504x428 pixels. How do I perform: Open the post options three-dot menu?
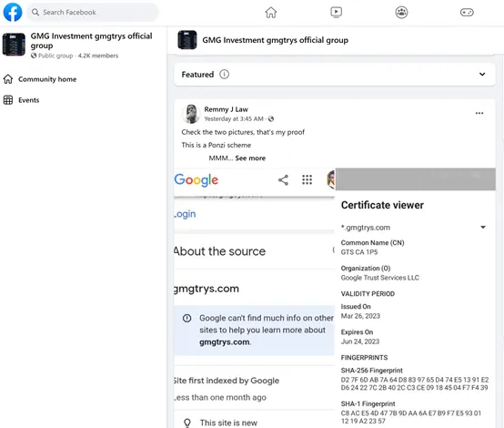(x=479, y=113)
